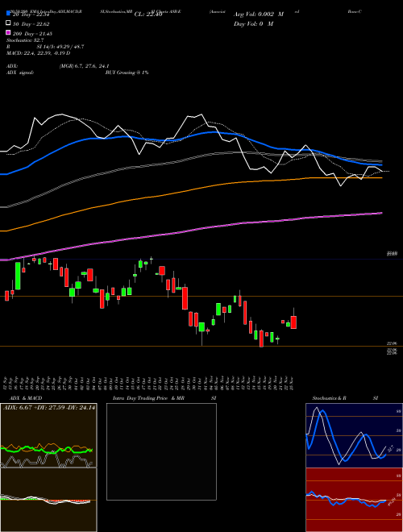
Task: Click the 'ADX: 6.67 +DY: 27.59 -DY: 24.14' header
Action: coord(49,408)
